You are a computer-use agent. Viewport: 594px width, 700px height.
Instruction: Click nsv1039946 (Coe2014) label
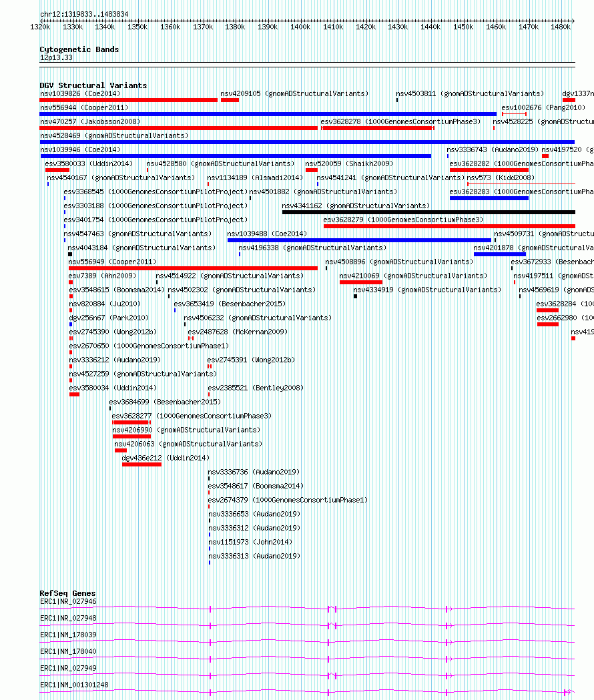pos(80,149)
